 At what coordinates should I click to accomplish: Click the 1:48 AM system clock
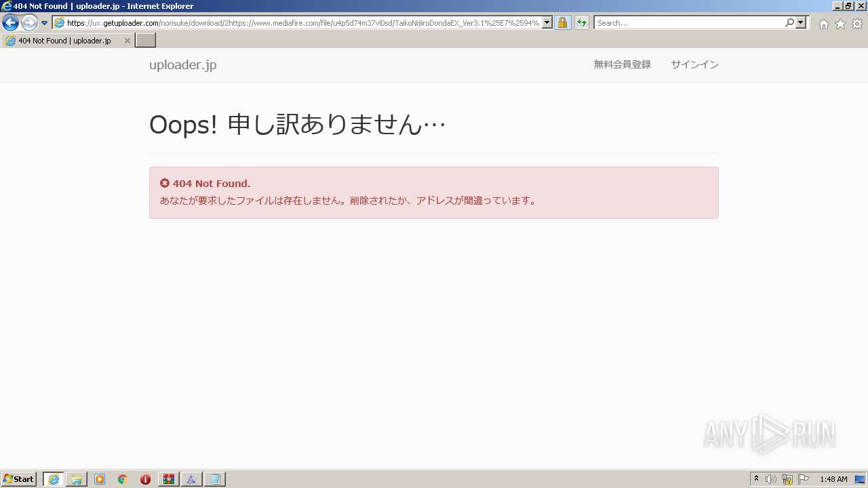click(x=833, y=479)
